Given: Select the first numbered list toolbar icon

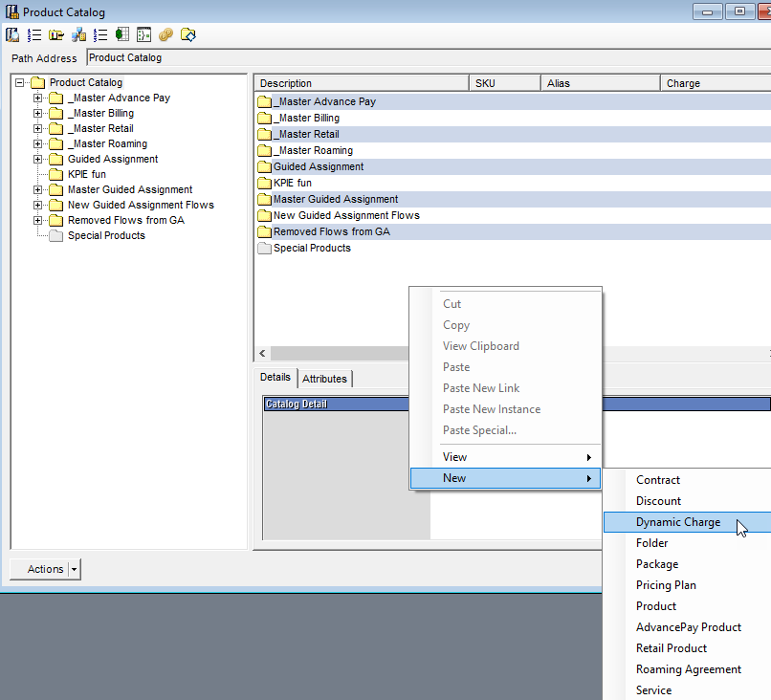Looking at the screenshot, I should [x=33, y=34].
